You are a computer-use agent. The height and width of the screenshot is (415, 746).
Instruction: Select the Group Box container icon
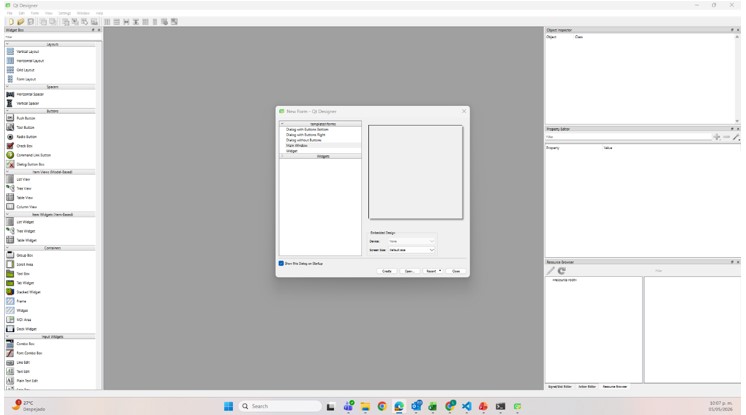click(10, 255)
